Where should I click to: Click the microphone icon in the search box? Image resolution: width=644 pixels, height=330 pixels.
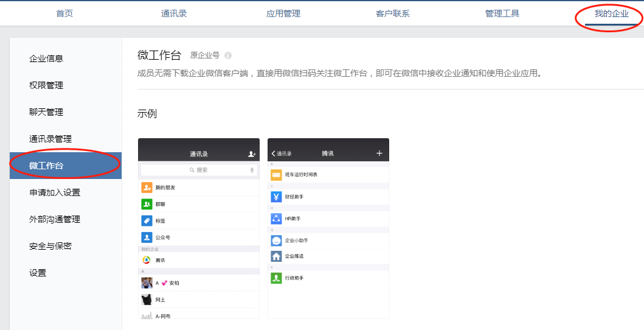pos(252,170)
